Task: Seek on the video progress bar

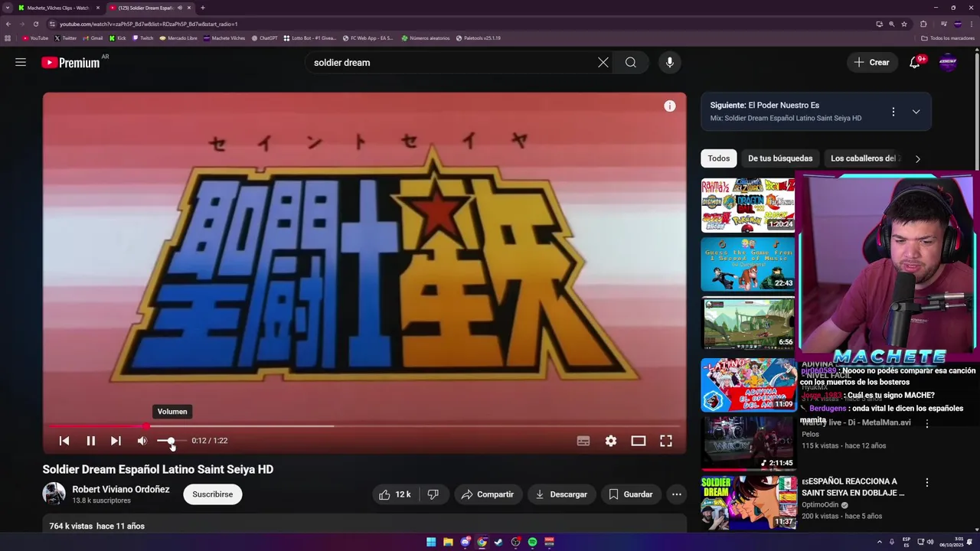Action: tap(364, 426)
